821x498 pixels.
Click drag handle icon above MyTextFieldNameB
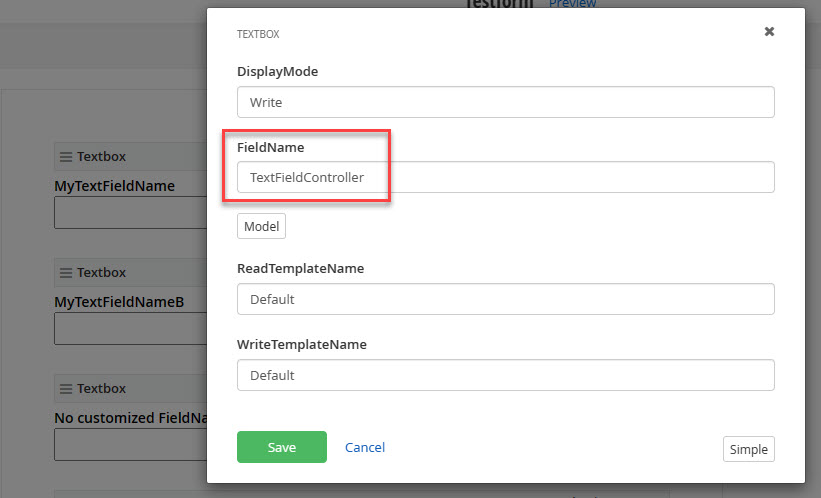click(x=66, y=273)
